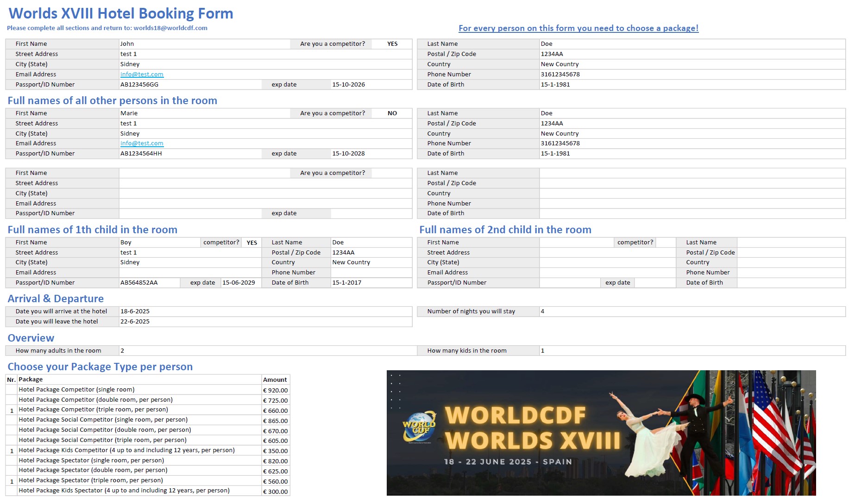This screenshot has height=504, width=855.
Task: Click the WorldCDF Worlds XVIII banner image
Action: (x=601, y=433)
